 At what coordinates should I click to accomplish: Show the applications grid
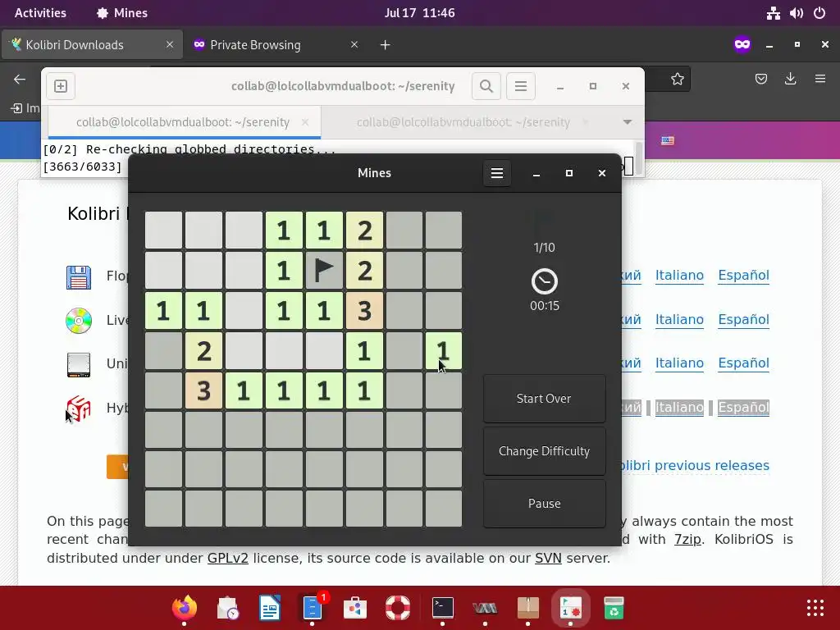click(815, 608)
